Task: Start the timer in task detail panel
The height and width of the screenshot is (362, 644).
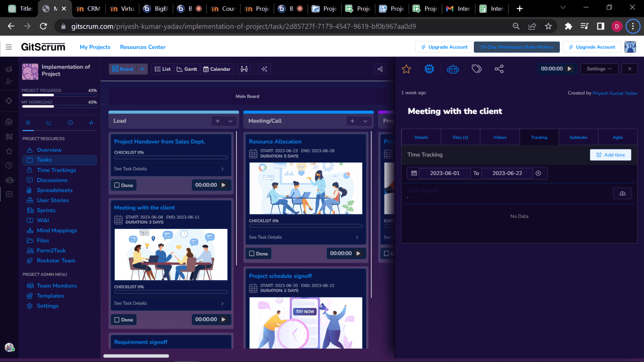Action: (570, 69)
